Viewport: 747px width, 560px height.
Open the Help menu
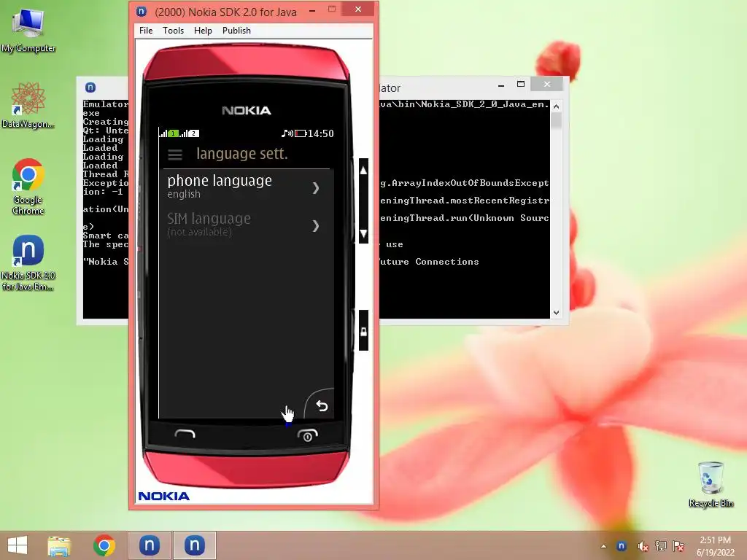pos(203,31)
